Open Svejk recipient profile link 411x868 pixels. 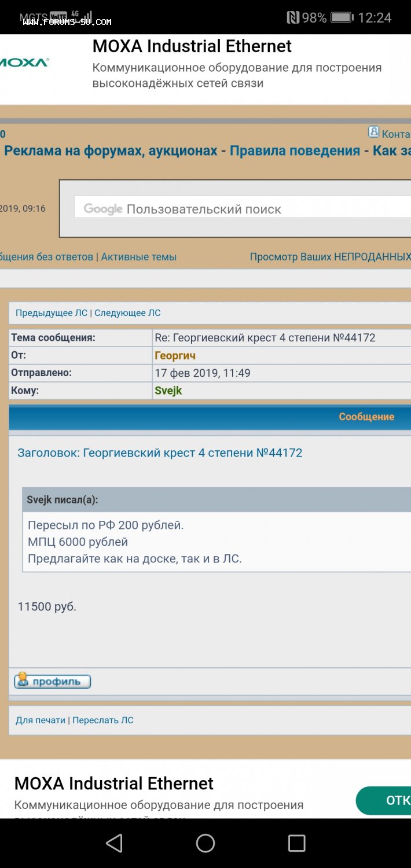(x=168, y=391)
